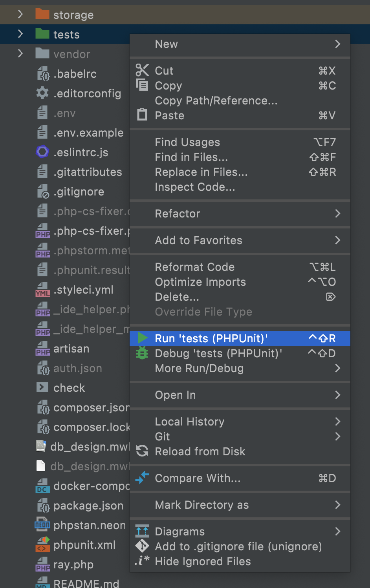Screen dimensions: 370x588
Task: Select Hide Ignored Files entry
Action: (x=203, y=561)
